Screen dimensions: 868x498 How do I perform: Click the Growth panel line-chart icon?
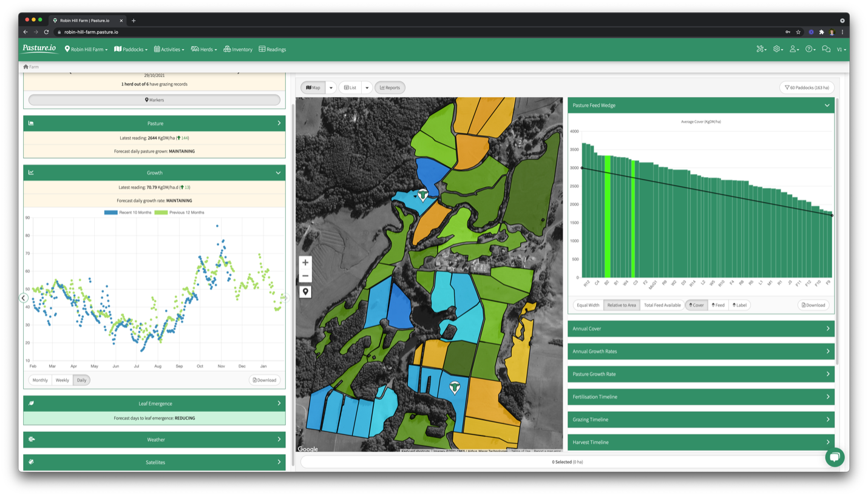pyautogui.click(x=31, y=173)
